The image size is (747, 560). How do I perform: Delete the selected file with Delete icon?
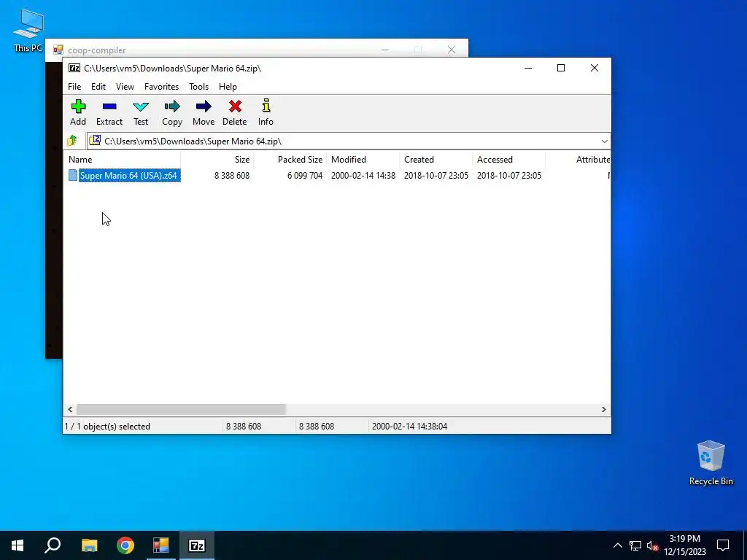click(234, 113)
